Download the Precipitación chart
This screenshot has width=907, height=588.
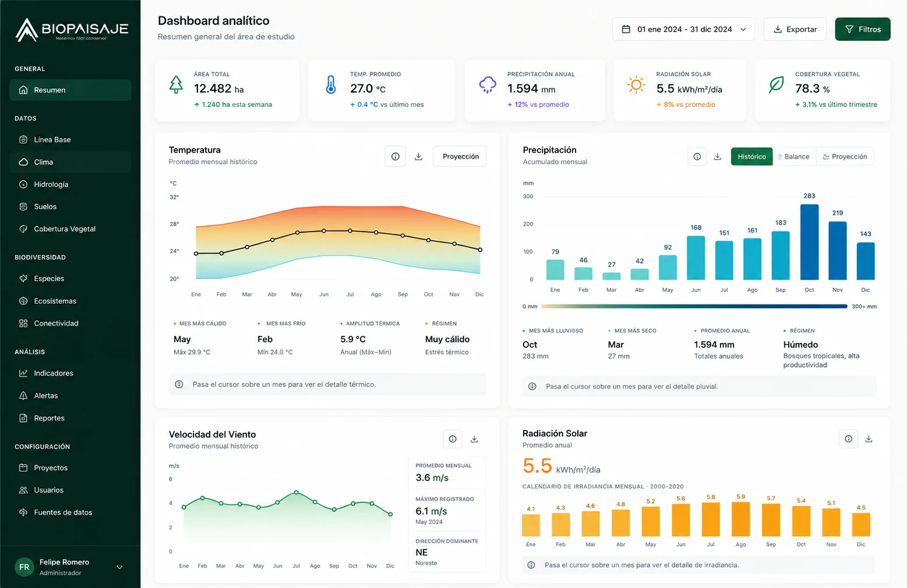click(718, 157)
